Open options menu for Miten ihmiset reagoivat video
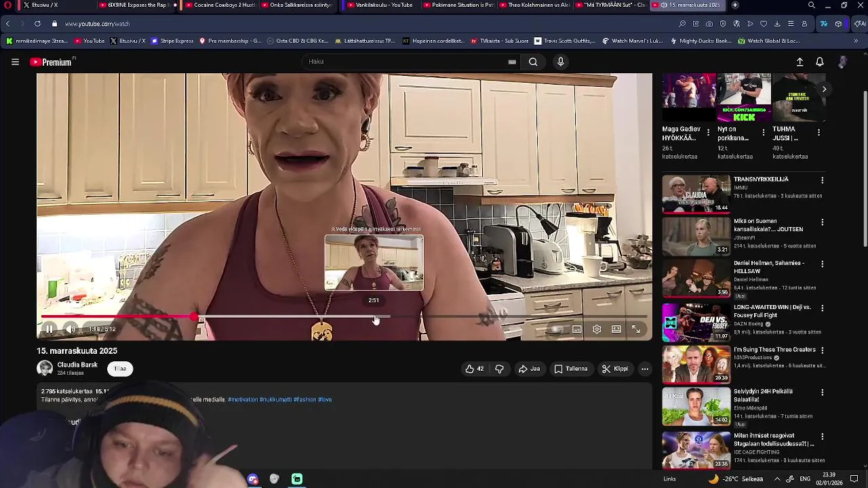 click(822, 436)
